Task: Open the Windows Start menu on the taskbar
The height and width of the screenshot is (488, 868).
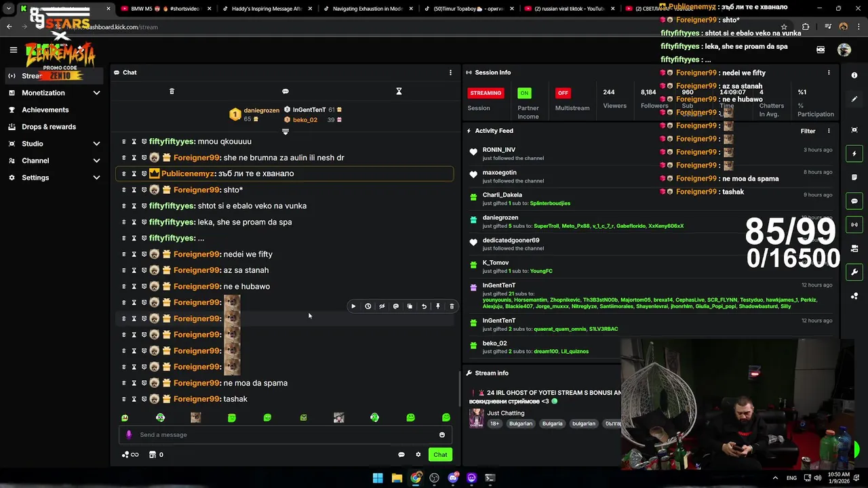Action: [x=378, y=478]
